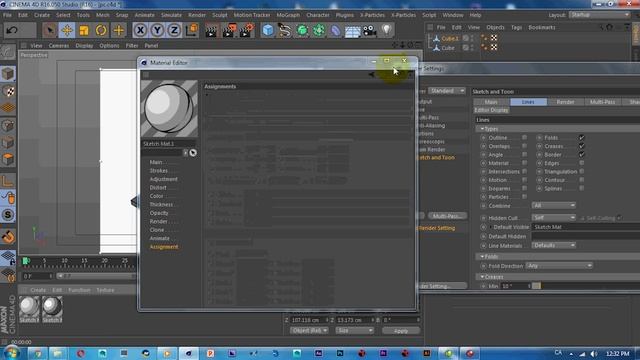Image resolution: width=640 pixels, height=360 pixels.
Task: Toggle X axis lock
Action: pyautogui.click(x=140, y=30)
